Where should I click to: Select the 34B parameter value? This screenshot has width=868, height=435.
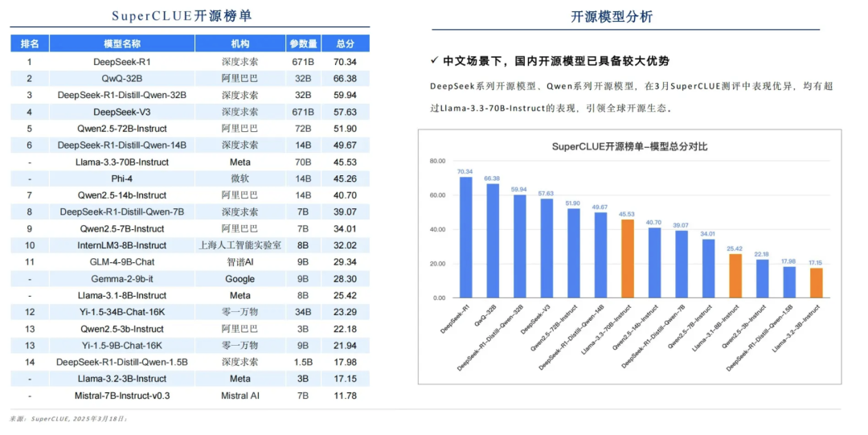[303, 313]
